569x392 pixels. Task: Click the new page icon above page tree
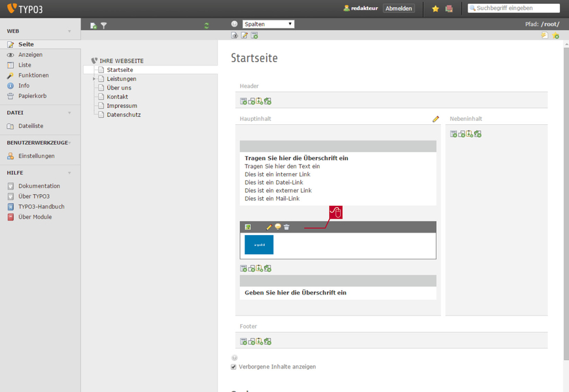94,25
